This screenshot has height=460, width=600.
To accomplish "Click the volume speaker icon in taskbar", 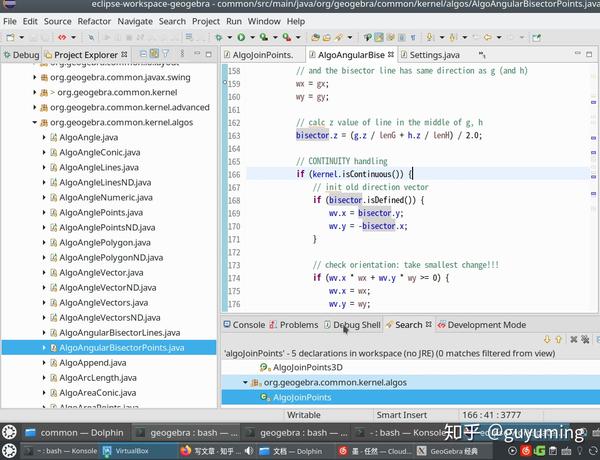I will coord(249,451).
